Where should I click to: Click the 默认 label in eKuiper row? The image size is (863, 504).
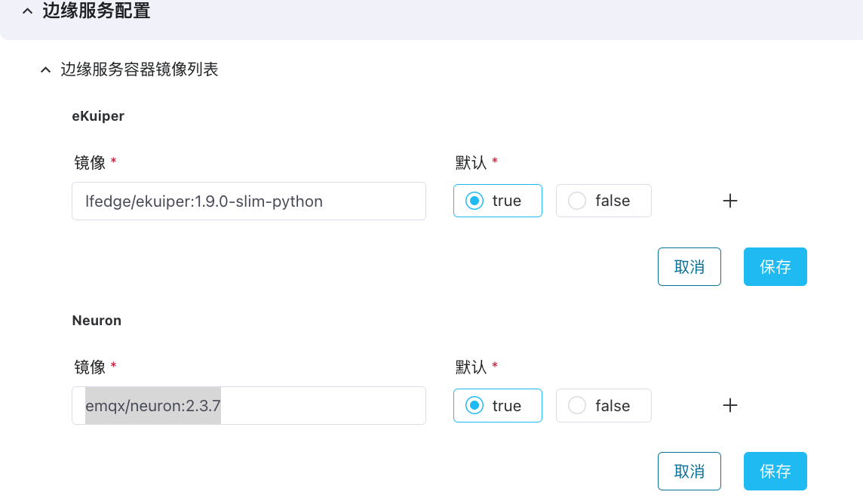click(471, 161)
